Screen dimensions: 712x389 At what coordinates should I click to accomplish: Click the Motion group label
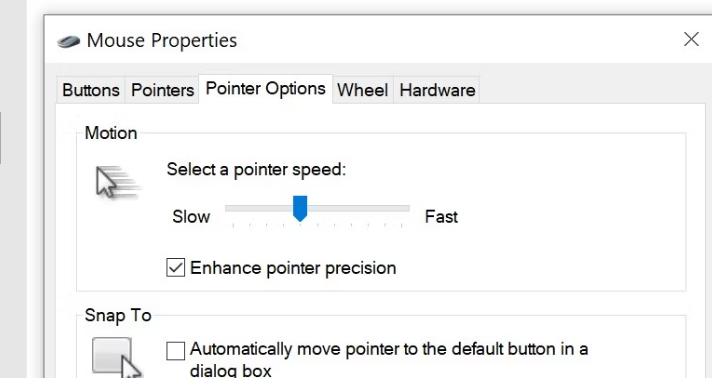(x=111, y=133)
